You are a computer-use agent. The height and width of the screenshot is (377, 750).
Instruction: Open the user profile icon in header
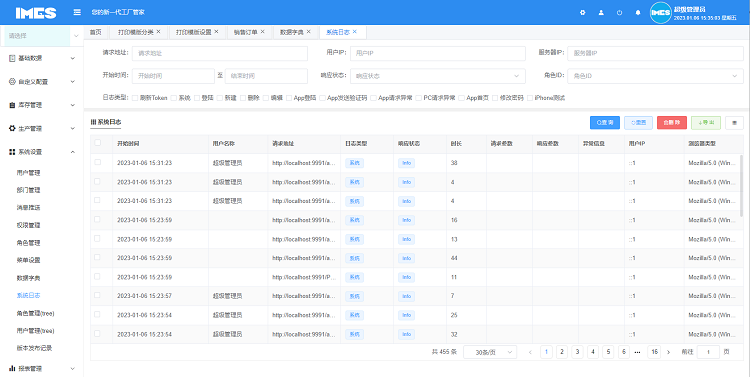pos(601,13)
